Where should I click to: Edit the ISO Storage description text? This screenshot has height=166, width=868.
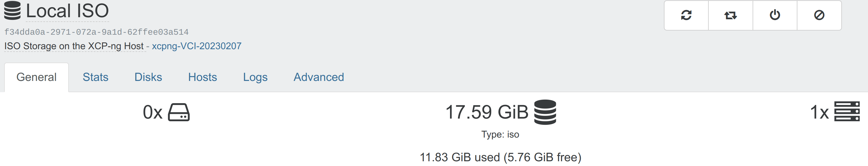(74, 46)
